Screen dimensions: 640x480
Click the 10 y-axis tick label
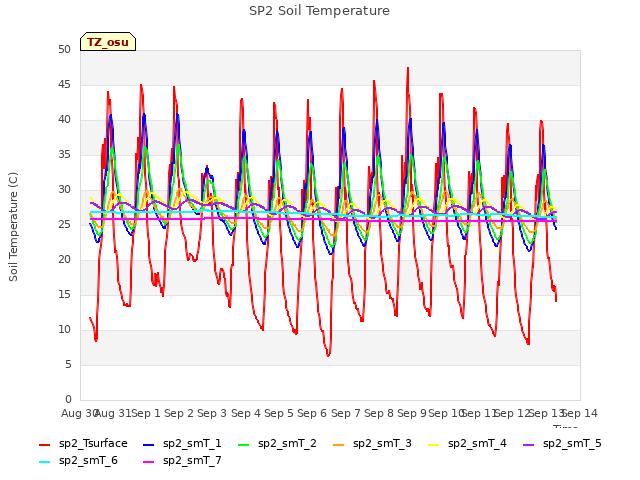(x=64, y=330)
